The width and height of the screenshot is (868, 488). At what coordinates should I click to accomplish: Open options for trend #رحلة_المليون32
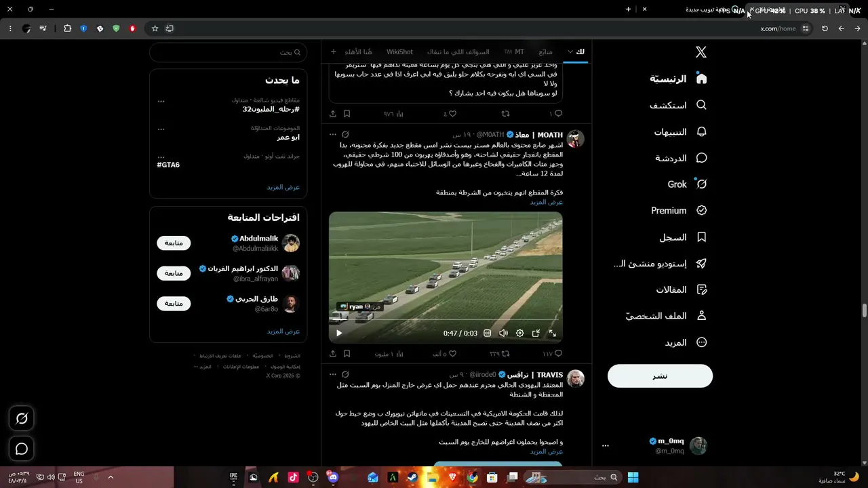click(x=161, y=101)
